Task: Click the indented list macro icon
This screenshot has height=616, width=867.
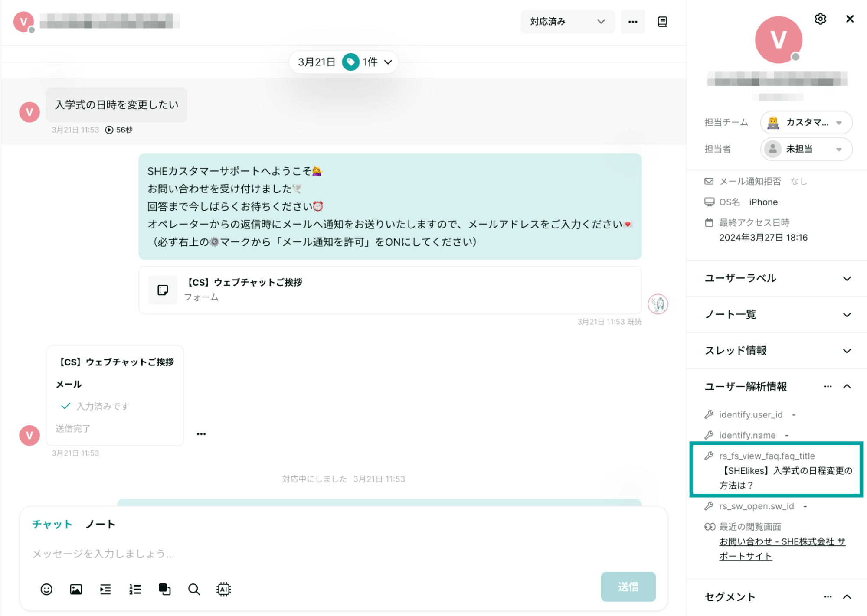Action: click(105, 589)
